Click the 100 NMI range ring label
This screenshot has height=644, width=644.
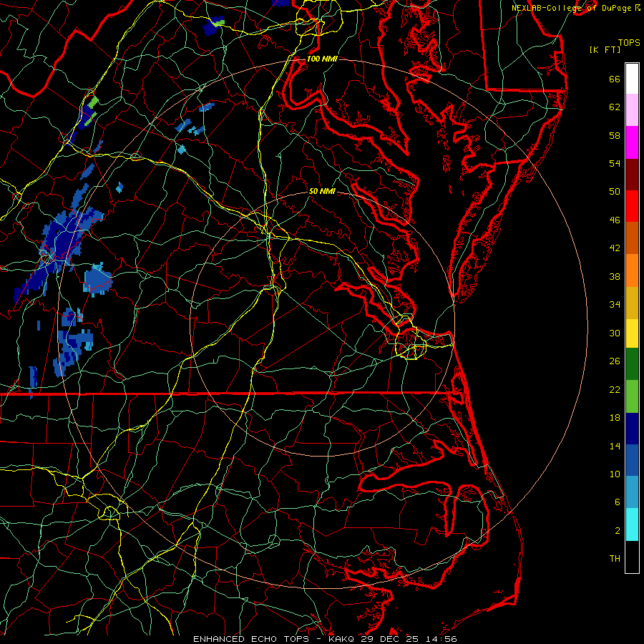coord(322,59)
